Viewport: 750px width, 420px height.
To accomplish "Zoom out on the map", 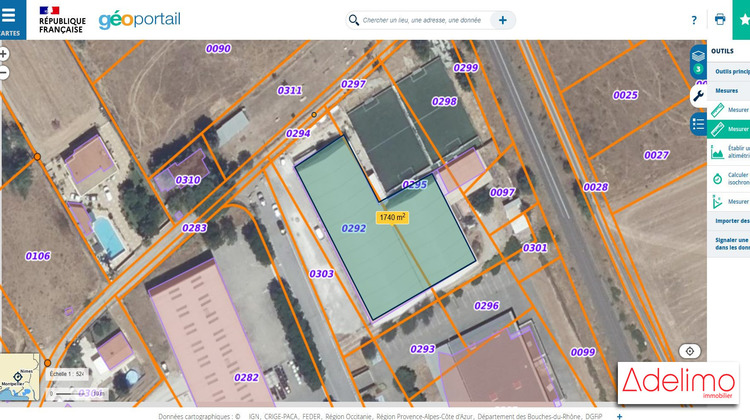I will pos(4,73).
